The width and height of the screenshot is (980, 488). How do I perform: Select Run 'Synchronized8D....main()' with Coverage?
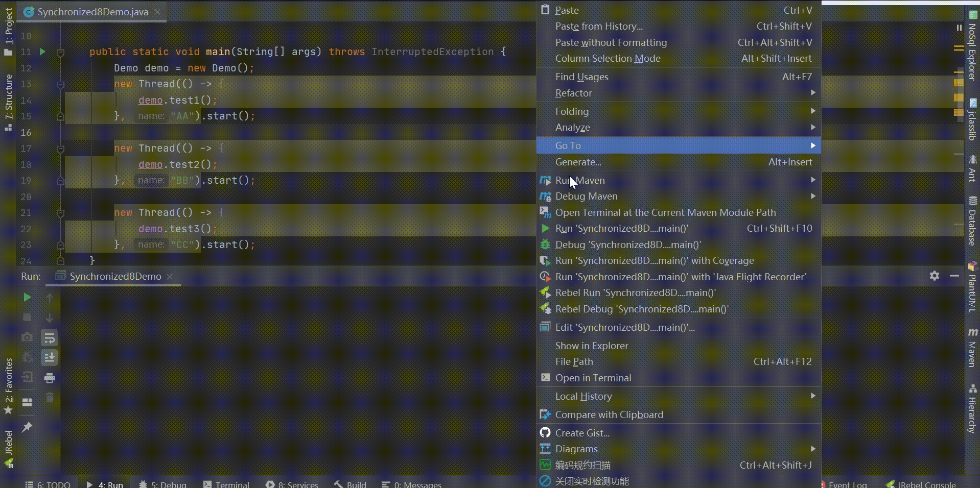[x=679, y=260]
